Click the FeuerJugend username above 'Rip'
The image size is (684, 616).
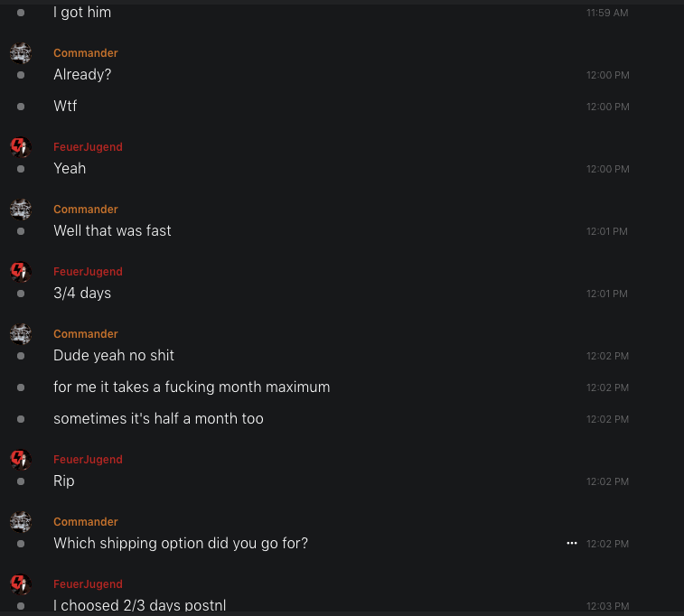point(88,460)
